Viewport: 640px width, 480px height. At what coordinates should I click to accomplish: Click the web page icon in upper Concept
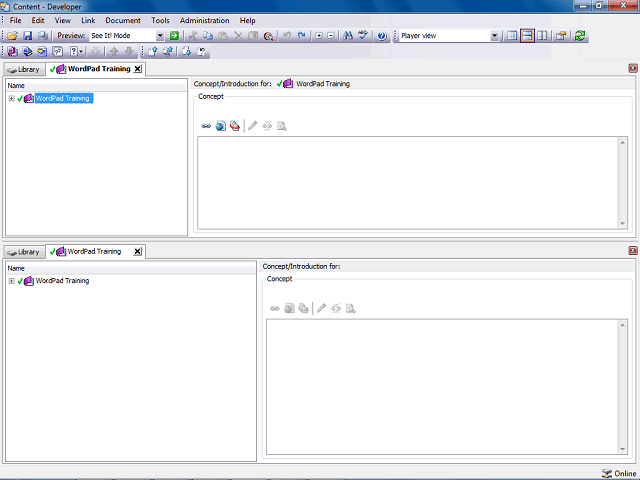tap(221, 126)
